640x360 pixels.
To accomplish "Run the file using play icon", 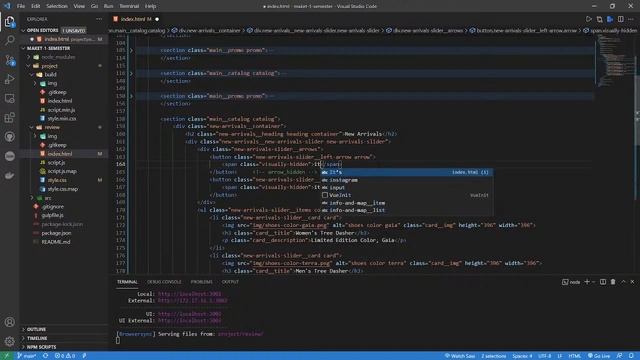I will coord(589,19).
